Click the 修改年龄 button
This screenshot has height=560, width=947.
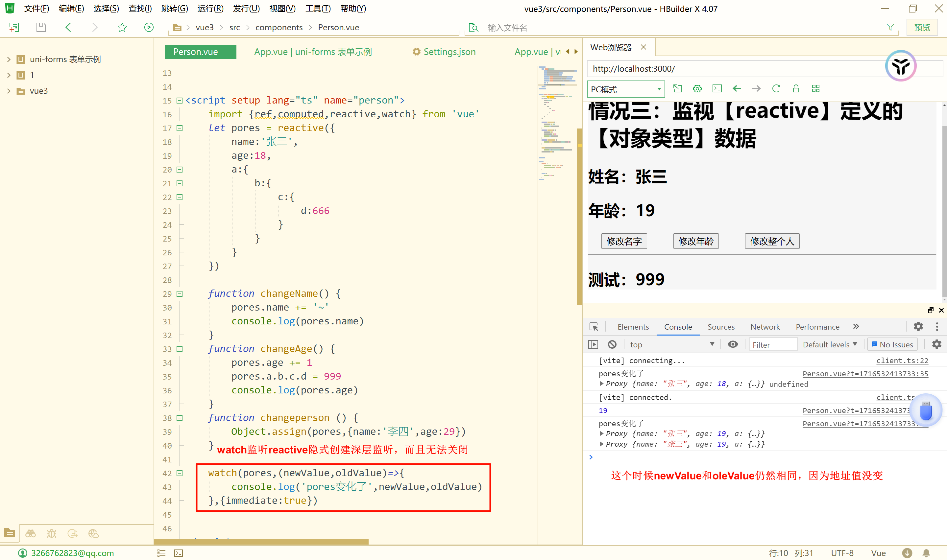tap(696, 241)
